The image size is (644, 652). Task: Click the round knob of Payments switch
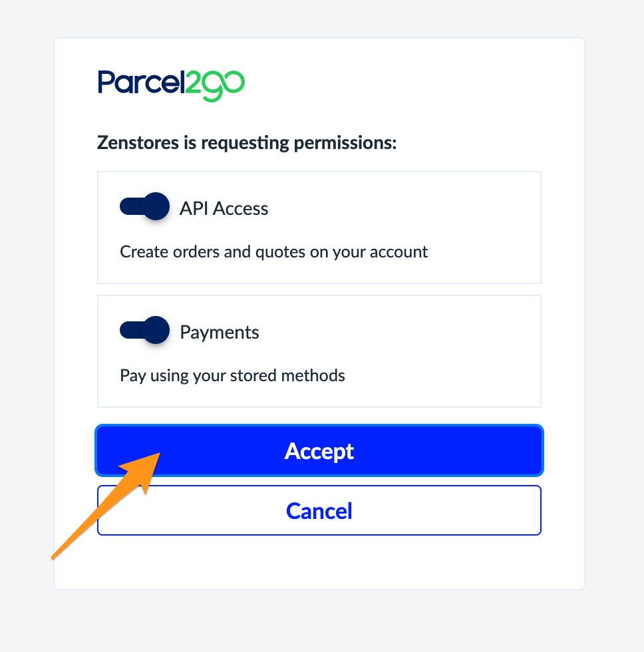pos(156,330)
